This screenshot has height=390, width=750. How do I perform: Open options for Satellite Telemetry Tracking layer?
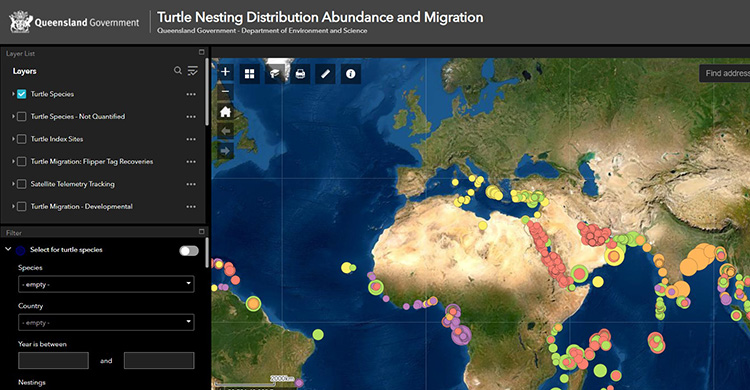[x=191, y=184]
